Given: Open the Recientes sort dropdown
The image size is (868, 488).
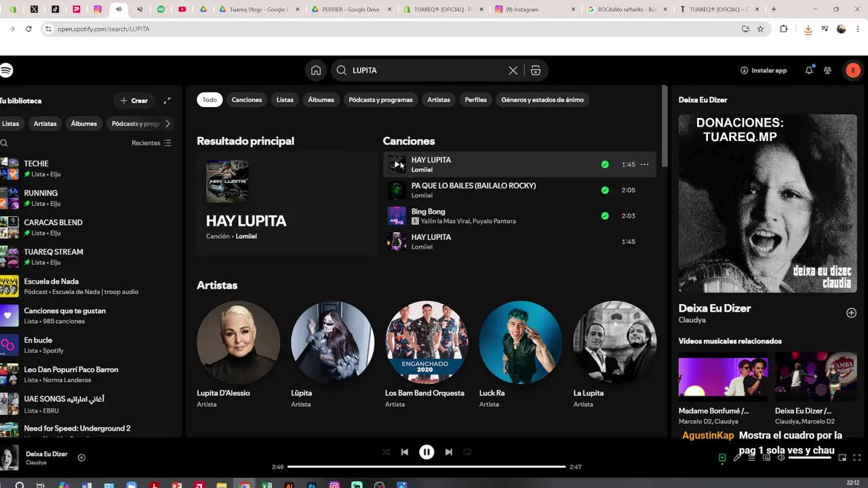Looking at the screenshot, I should pyautogui.click(x=151, y=143).
